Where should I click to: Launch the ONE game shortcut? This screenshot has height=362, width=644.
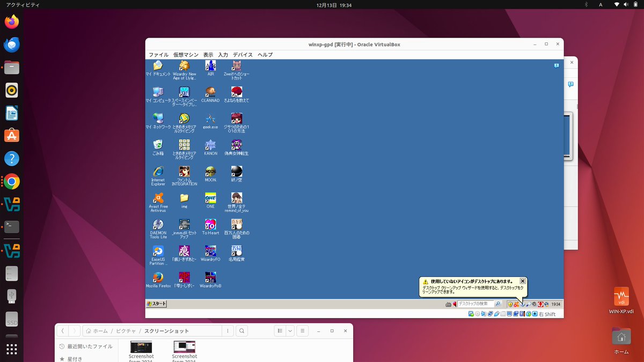(x=210, y=200)
